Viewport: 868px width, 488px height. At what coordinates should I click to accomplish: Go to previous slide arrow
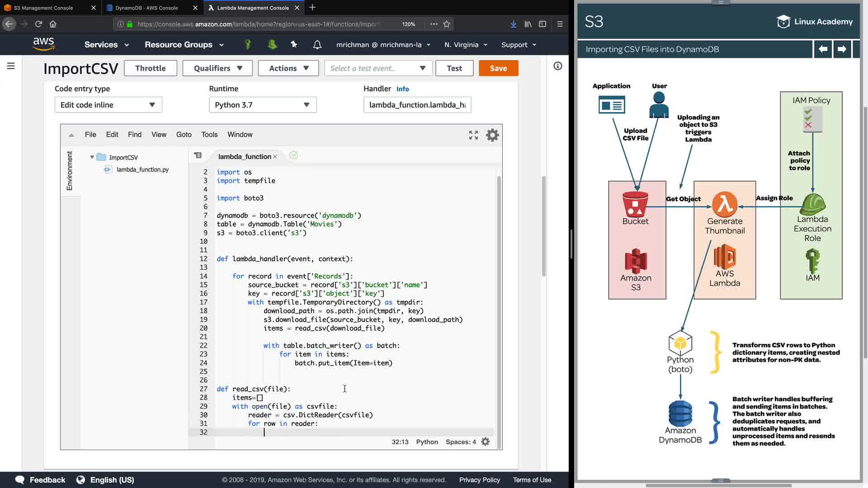pyautogui.click(x=823, y=49)
